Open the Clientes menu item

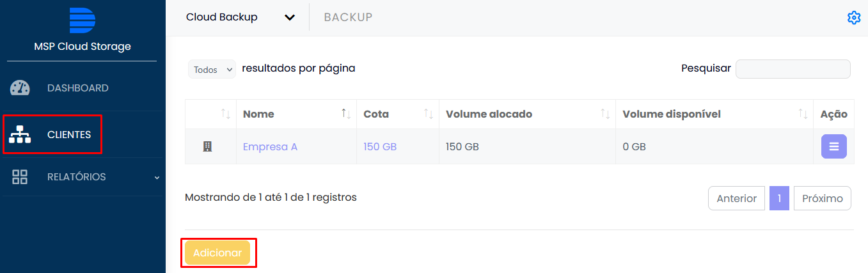pos(69,135)
